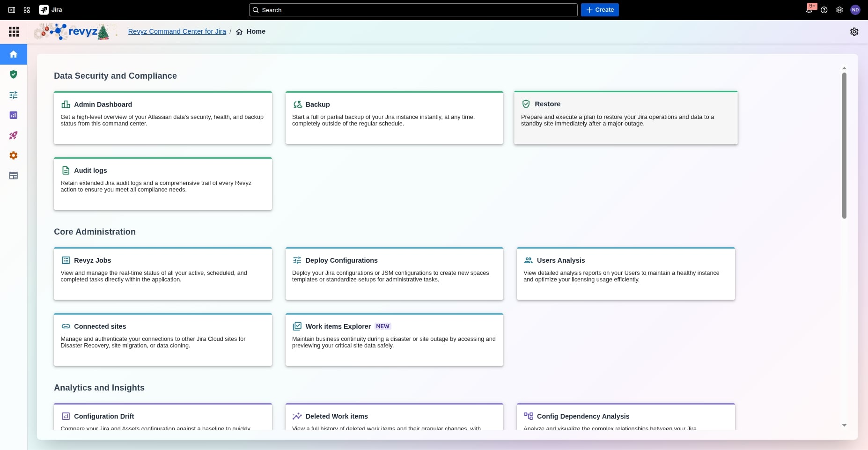Click the Revyz Command Center for Jira link
868x450 pixels.
[x=177, y=31]
